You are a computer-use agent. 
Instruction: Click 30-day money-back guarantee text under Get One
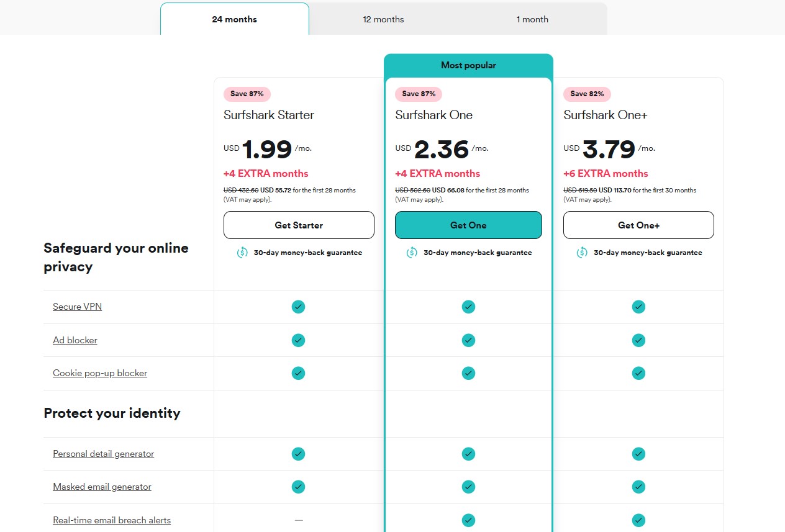pos(478,253)
